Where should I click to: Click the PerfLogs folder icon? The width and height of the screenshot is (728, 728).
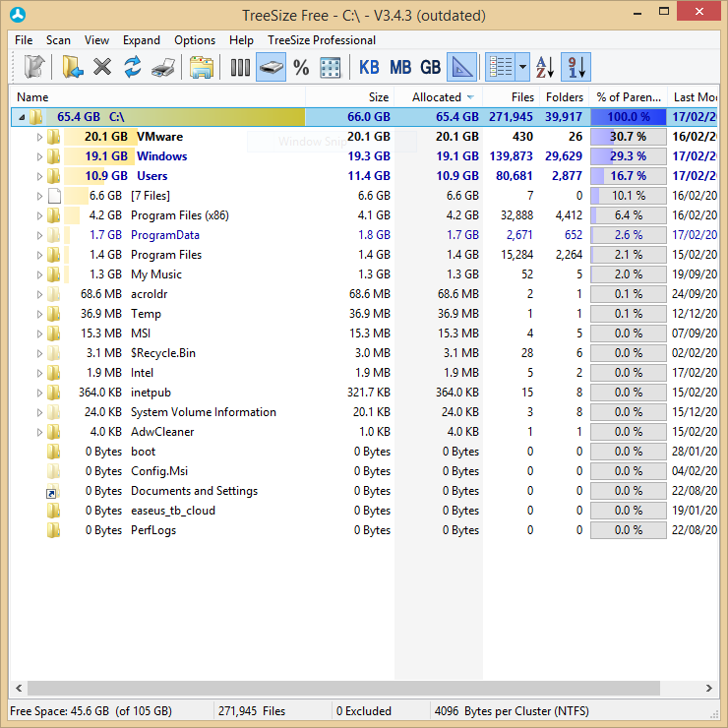click(53, 530)
